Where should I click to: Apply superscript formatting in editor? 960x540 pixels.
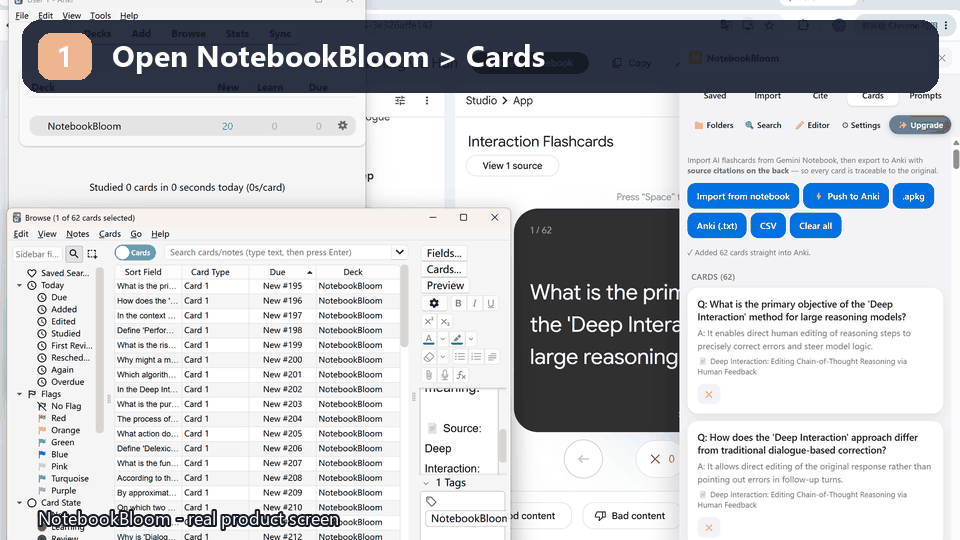[x=429, y=321]
